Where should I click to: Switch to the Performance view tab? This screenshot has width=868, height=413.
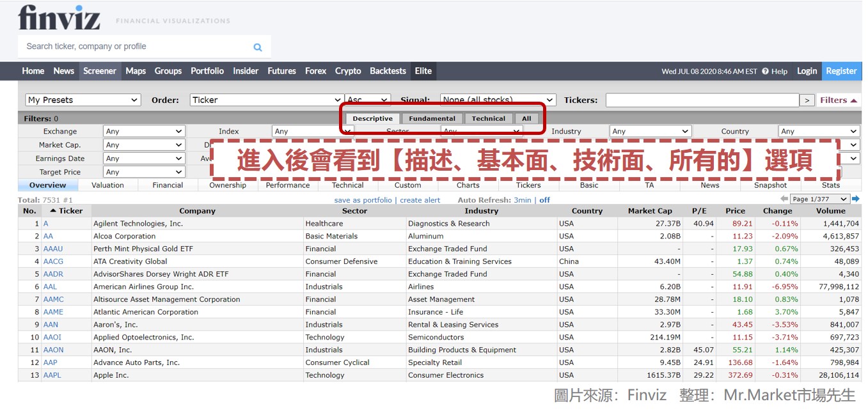tap(288, 185)
